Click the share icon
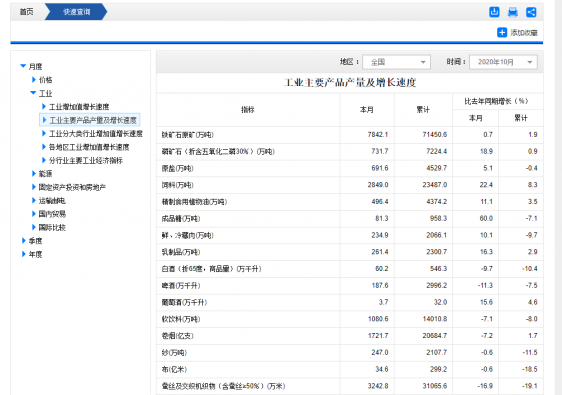Screen dimensions: 562x395 [x=531, y=12]
